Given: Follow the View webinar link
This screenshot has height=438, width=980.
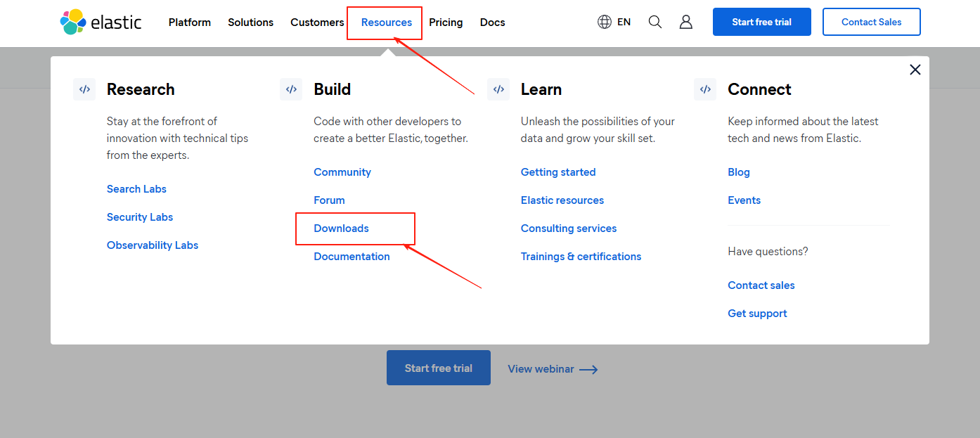Looking at the screenshot, I should [x=553, y=369].
